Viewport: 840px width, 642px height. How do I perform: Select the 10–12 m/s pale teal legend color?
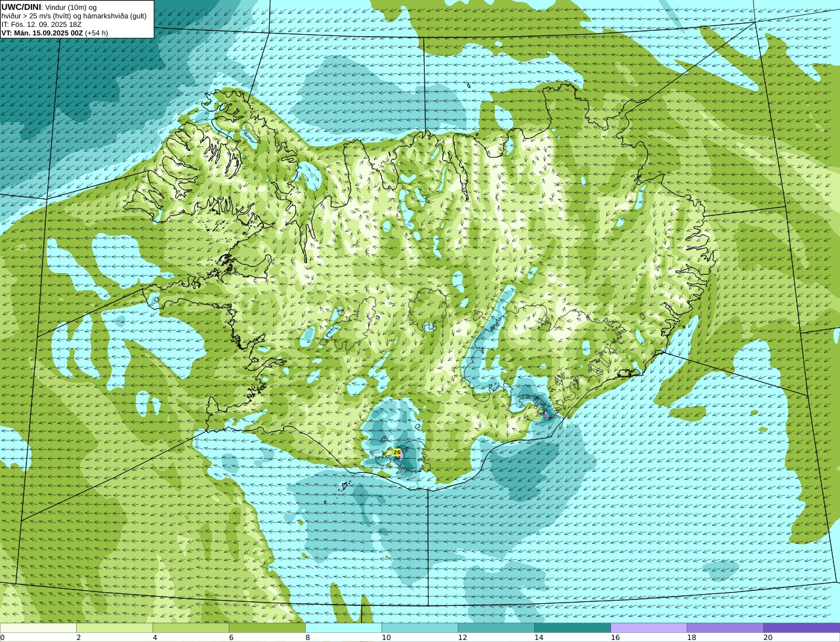pyautogui.click(x=420, y=628)
